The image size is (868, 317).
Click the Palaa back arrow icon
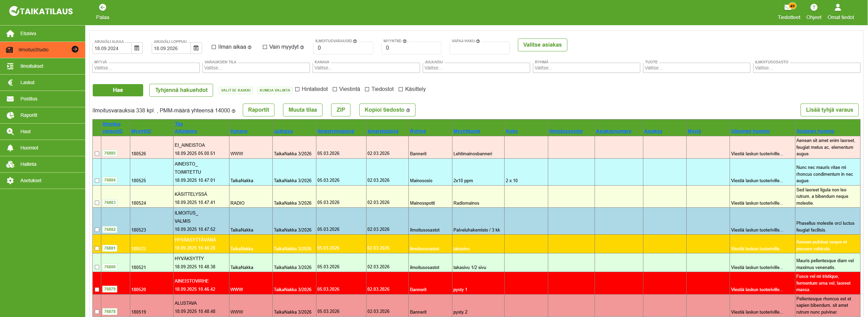click(x=102, y=7)
